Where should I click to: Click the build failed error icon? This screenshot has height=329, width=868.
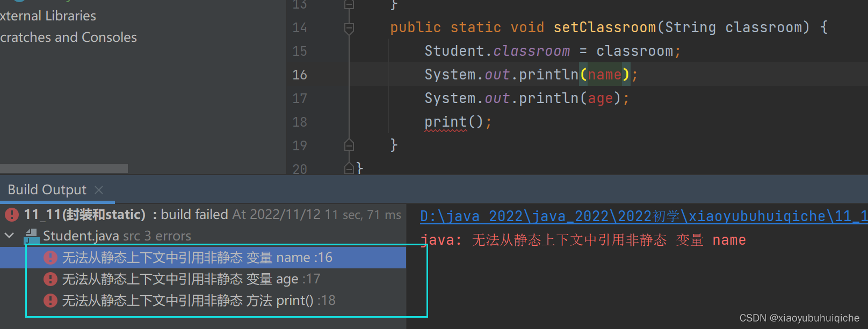(x=12, y=215)
